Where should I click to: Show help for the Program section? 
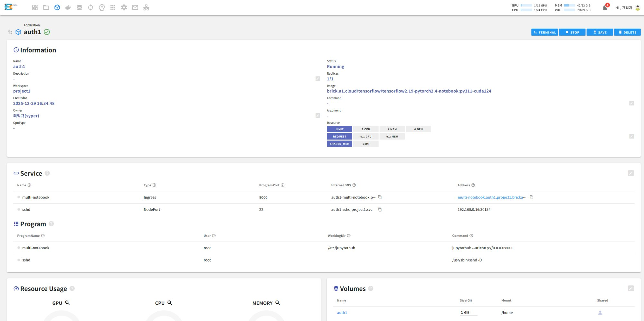51,224
